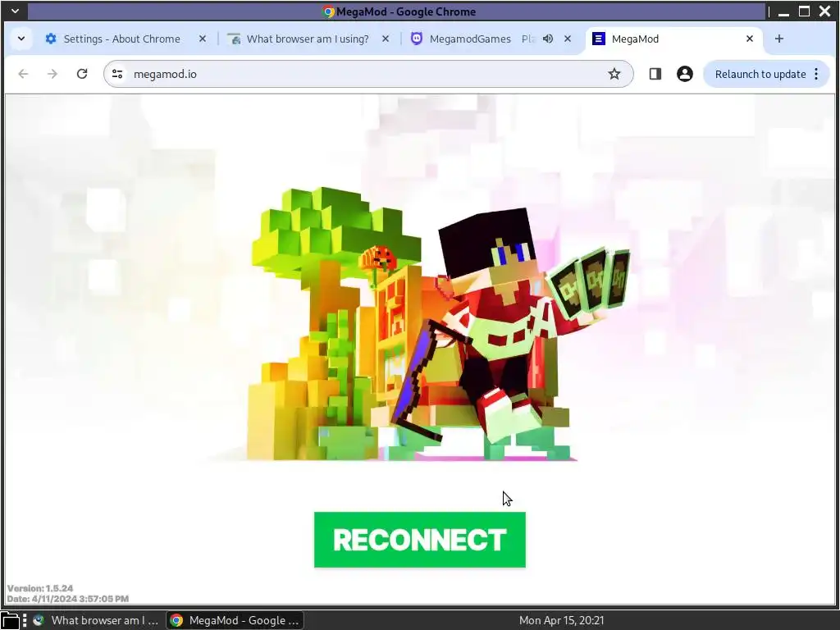Close the Chrome window
The width and height of the screenshot is (840, 630).
[825, 11]
